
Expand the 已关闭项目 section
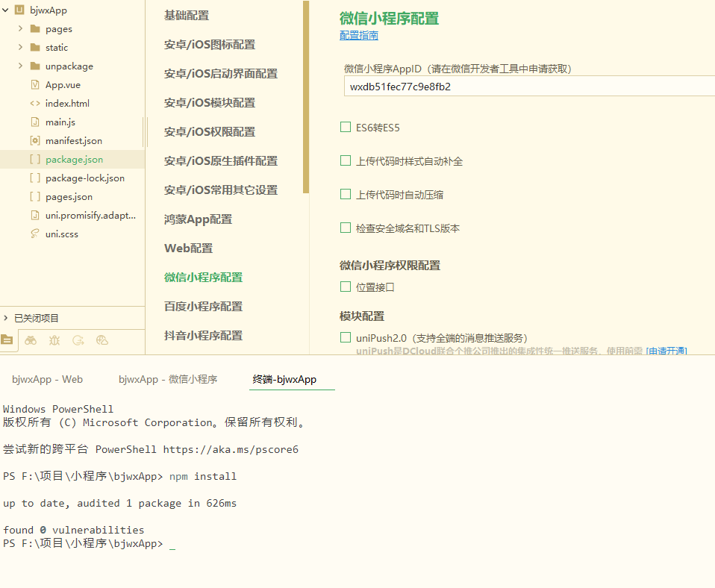click(5, 318)
